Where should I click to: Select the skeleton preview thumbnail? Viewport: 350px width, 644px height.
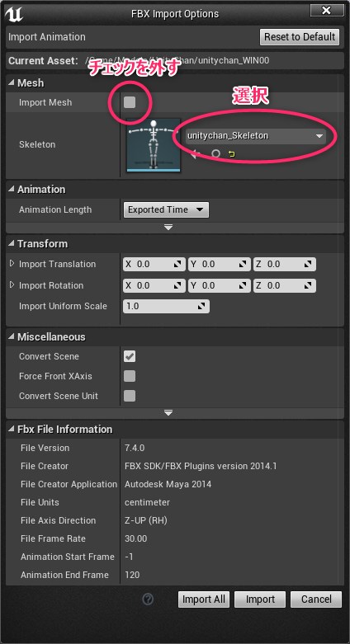coord(154,145)
